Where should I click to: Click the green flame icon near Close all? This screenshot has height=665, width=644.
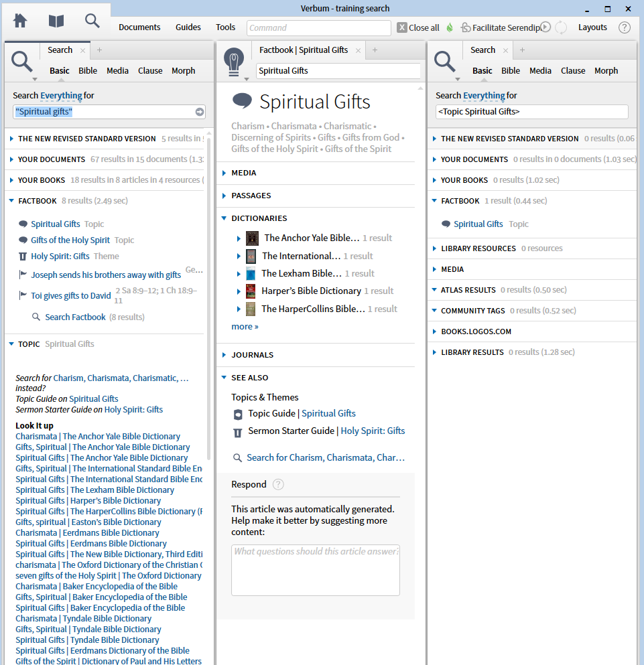[450, 27]
